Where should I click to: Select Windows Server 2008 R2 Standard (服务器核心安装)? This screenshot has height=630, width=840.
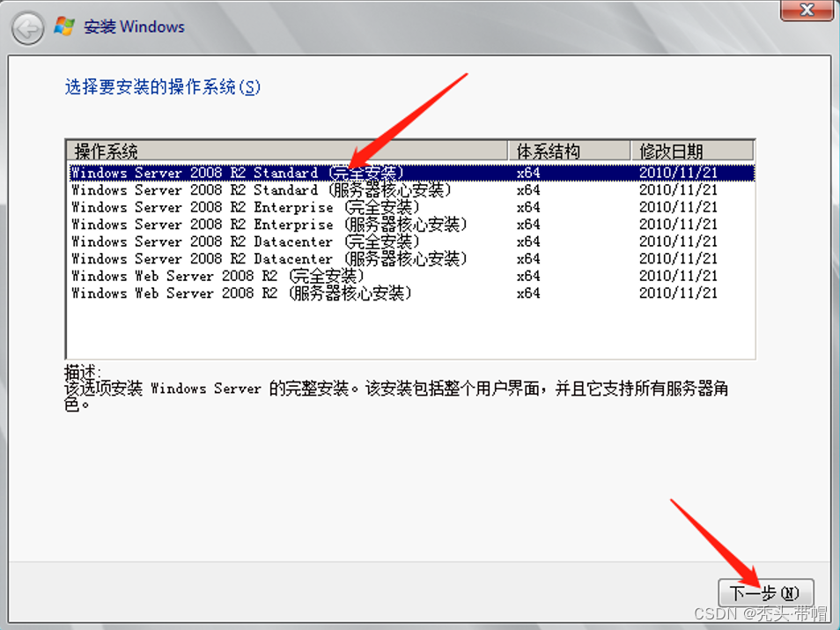tap(411, 189)
